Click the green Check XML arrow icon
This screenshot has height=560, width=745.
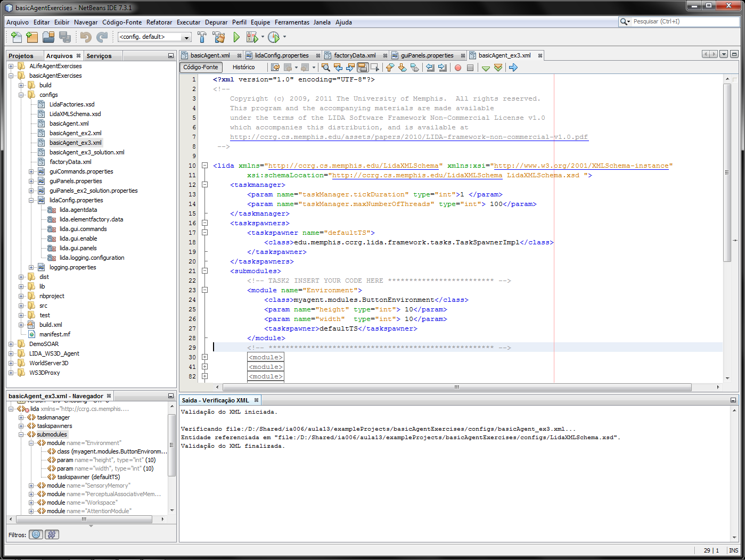pos(485,68)
